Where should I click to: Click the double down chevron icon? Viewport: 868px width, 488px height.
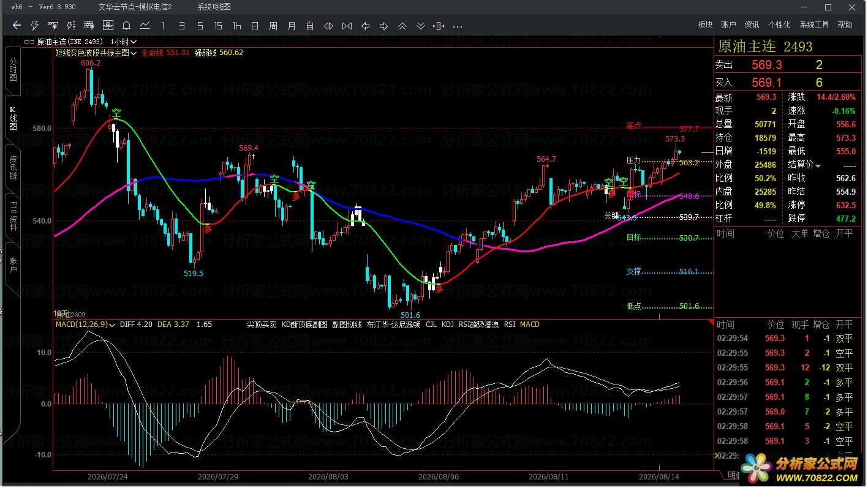421,26
